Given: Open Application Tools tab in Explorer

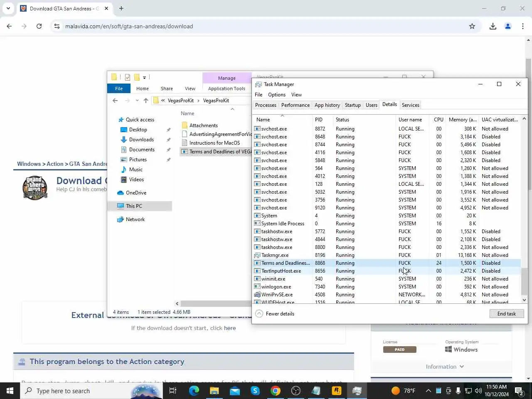Looking at the screenshot, I should click(x=227, y=89).
